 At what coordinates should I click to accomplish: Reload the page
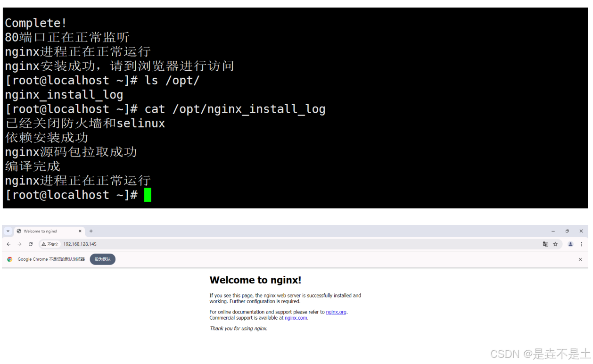(31, 244)
